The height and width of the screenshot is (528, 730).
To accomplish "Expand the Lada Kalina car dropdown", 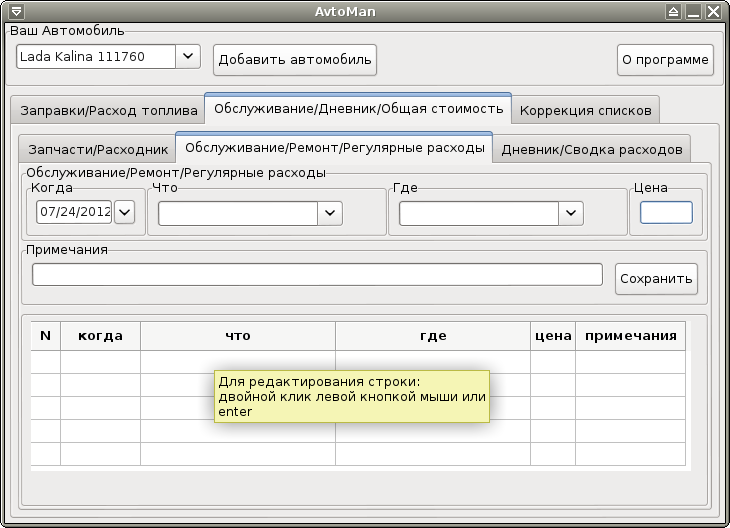I will 188,57.
